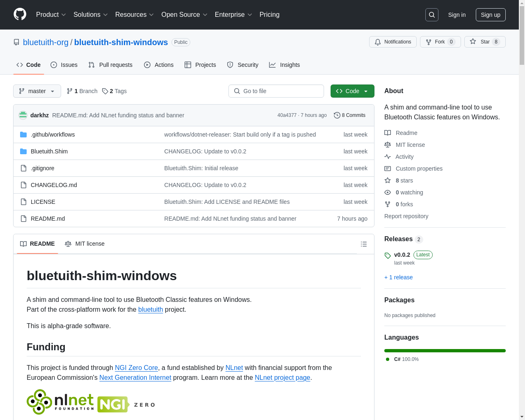Select the README tab in file panel

(x=37, y=244)
